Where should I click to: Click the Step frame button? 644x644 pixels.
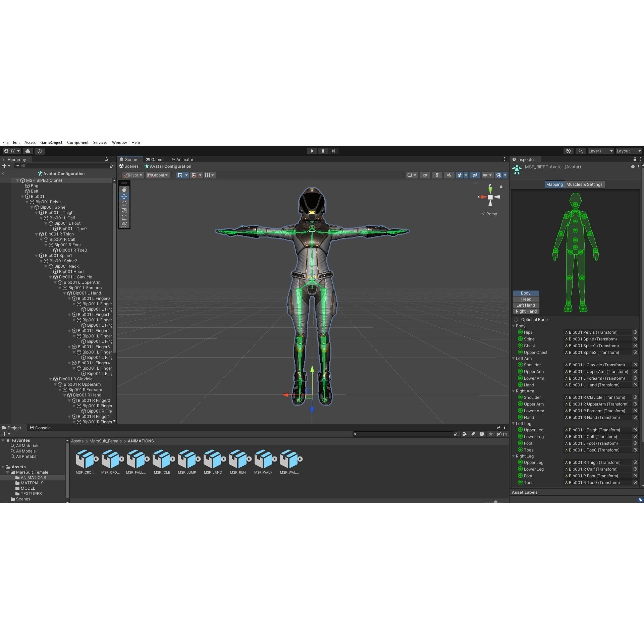tap(333, 151)
